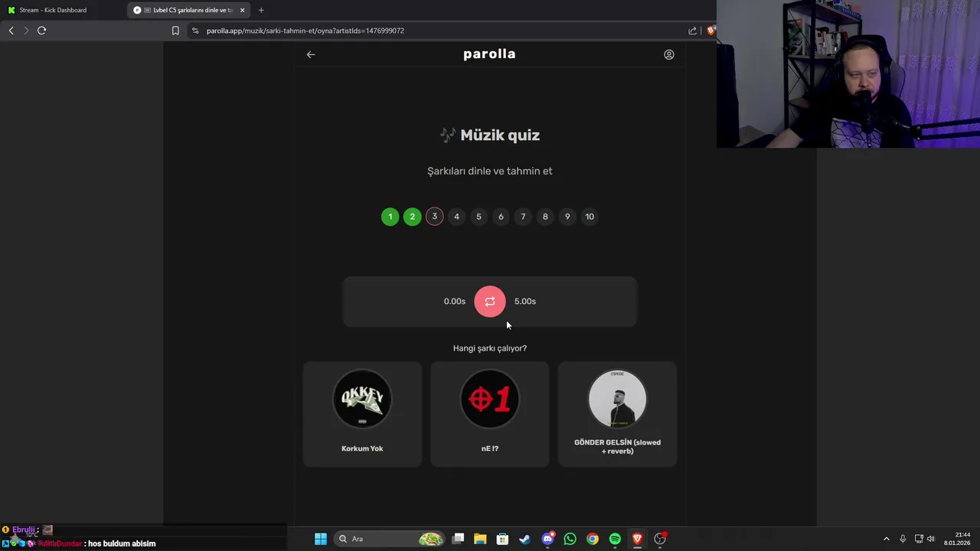The image size is (980, 551).
Task: Click browser forward arrow
Action: click(x=26, y=31)
